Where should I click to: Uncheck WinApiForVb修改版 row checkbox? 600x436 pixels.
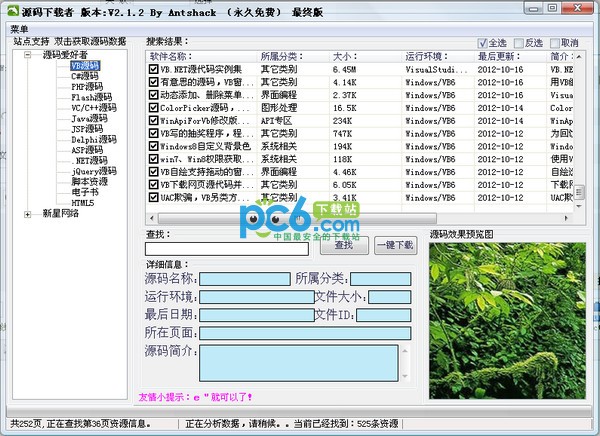153,121
